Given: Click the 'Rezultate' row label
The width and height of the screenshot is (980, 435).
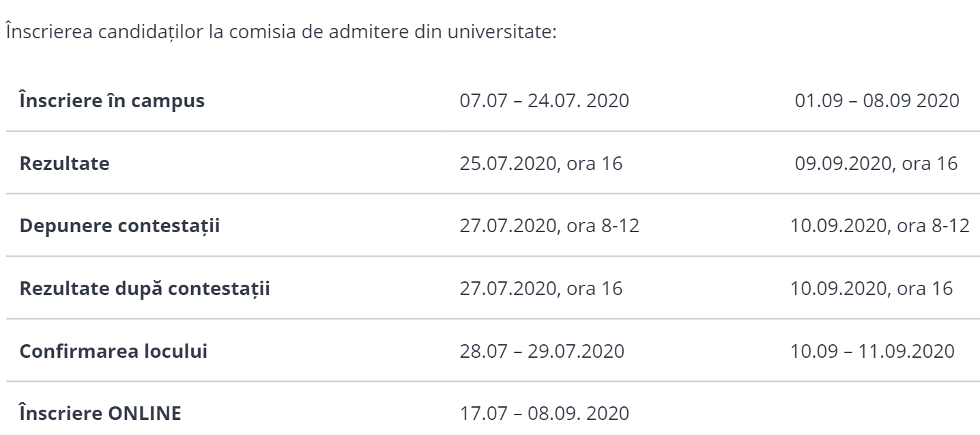Looking at the screenshot, I should (x=64, y=163).
